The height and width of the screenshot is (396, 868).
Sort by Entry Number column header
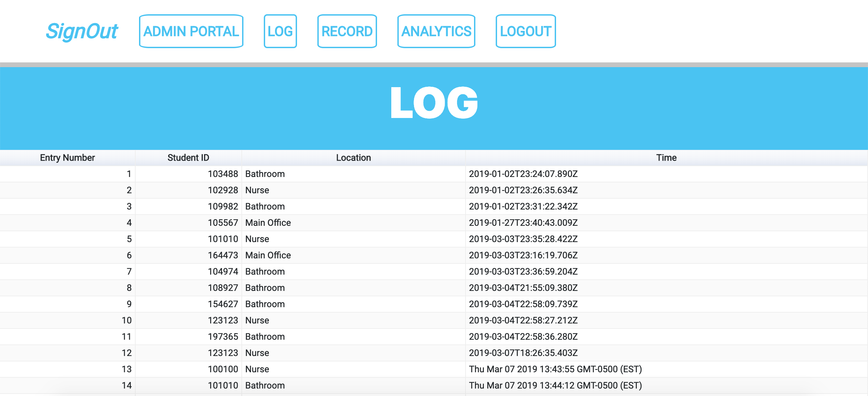pyautogui.click(x=67, y=158)
